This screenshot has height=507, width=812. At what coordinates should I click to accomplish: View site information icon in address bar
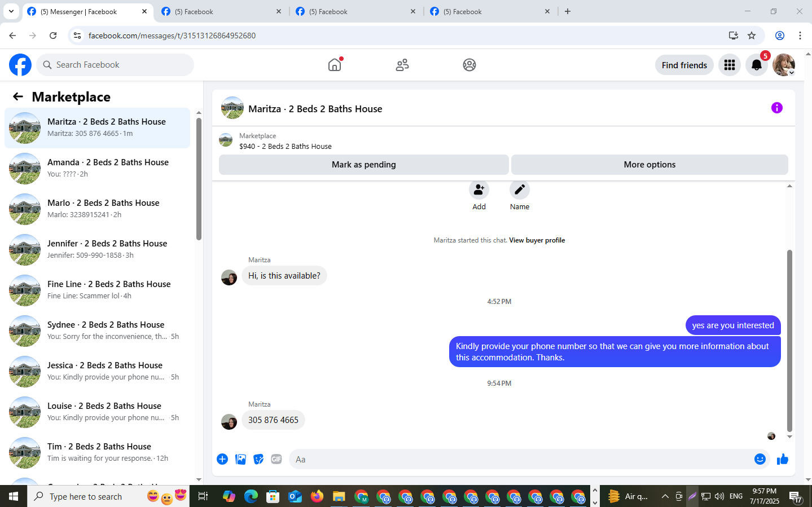[x=77, y=36]
